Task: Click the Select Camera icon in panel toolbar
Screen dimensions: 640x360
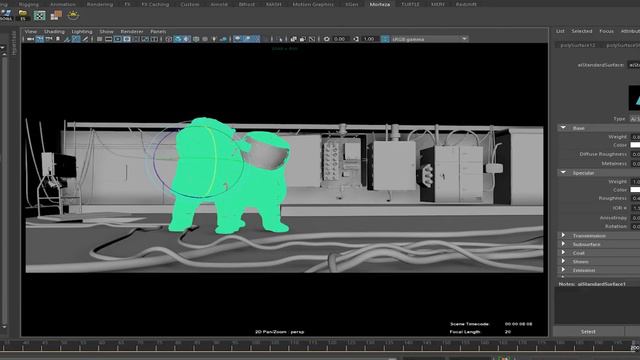Action: (x=30, y=39)
